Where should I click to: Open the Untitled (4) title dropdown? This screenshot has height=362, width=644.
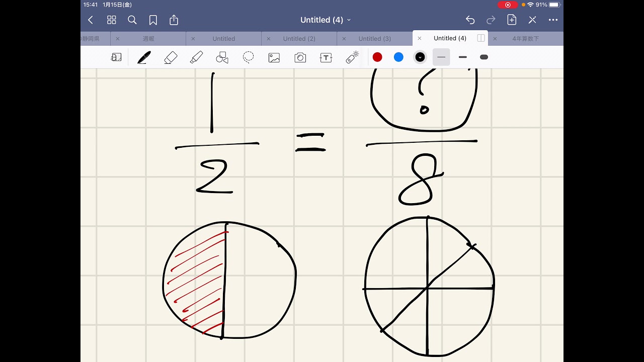point(326,20)
